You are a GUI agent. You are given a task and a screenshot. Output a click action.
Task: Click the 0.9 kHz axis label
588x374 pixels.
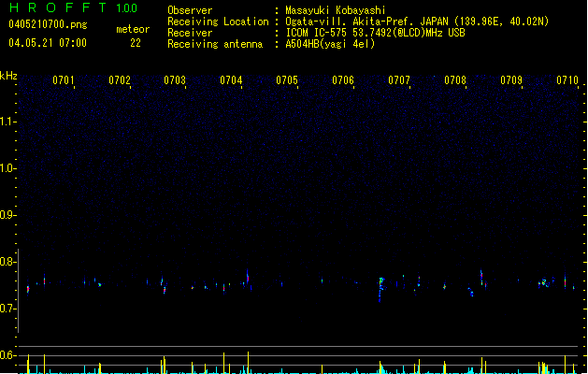click(x=7, y=215)
